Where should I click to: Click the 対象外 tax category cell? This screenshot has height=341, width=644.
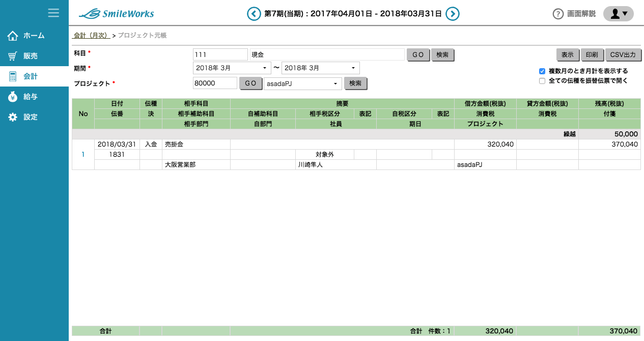[325, 154]
